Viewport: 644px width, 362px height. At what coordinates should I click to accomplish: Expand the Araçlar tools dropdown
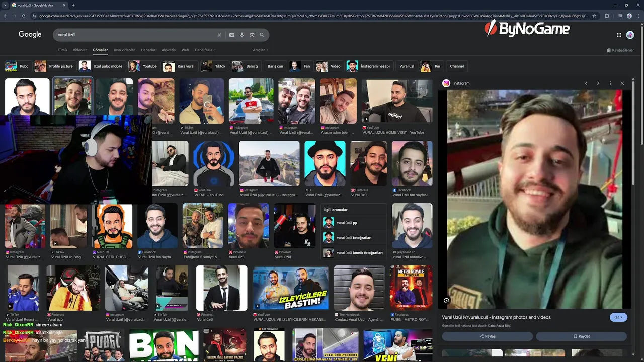pyautogui.click(x=260, y=50)
